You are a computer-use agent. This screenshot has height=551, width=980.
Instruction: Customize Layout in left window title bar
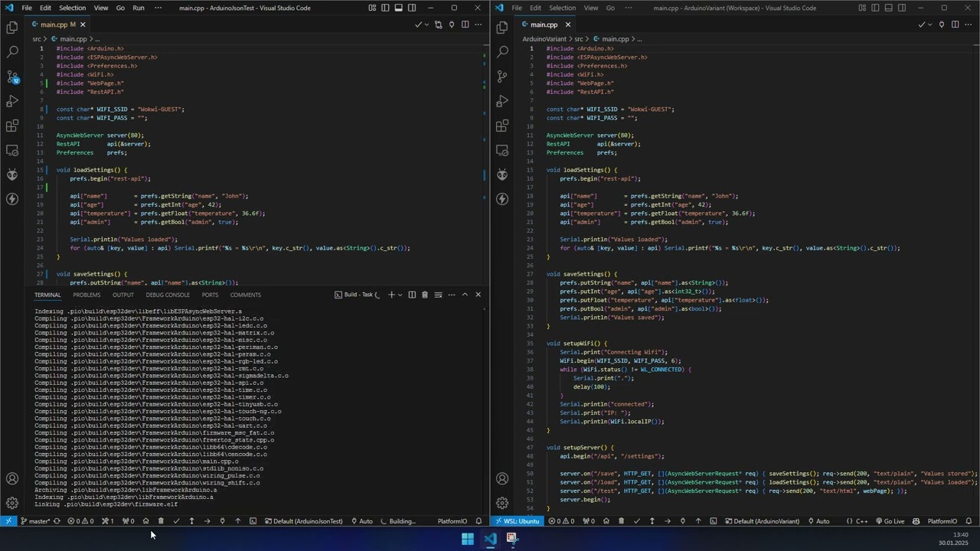372,8
